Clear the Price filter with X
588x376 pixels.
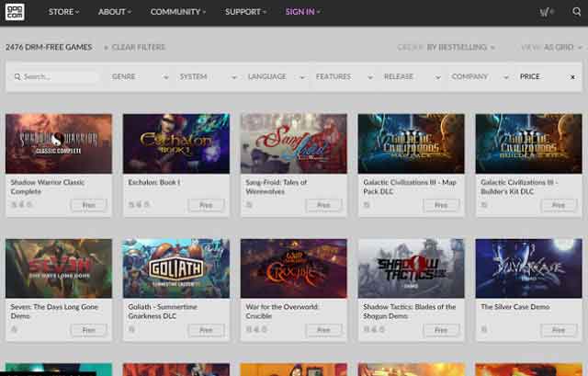(x=572, y=77)
